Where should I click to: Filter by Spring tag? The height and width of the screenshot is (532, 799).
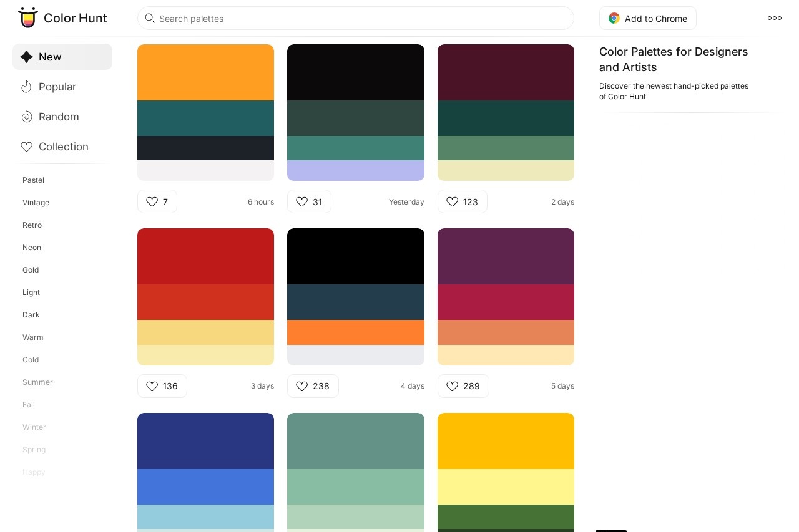[34, 450]
